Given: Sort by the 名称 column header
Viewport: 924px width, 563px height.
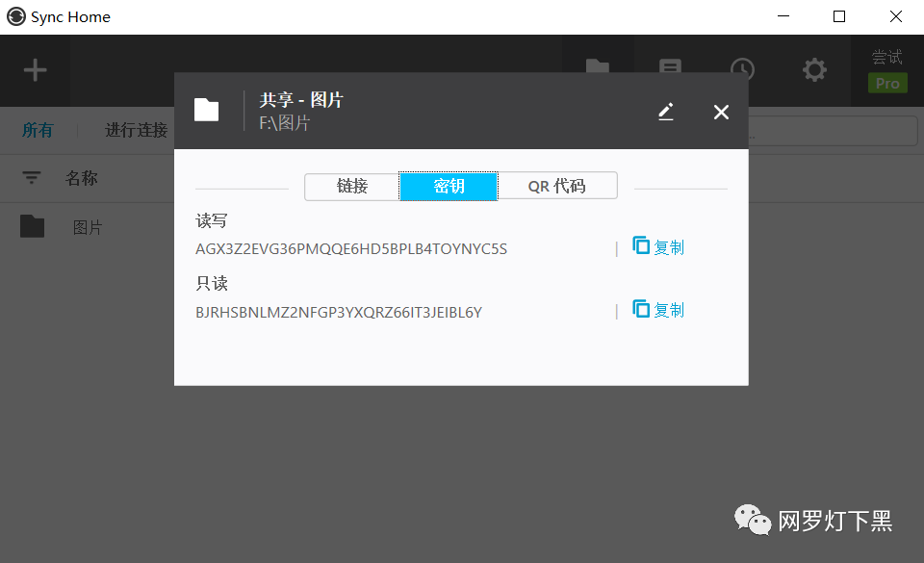Looking at the screenshot, I should pyautogui.click(x=81, y=178).
